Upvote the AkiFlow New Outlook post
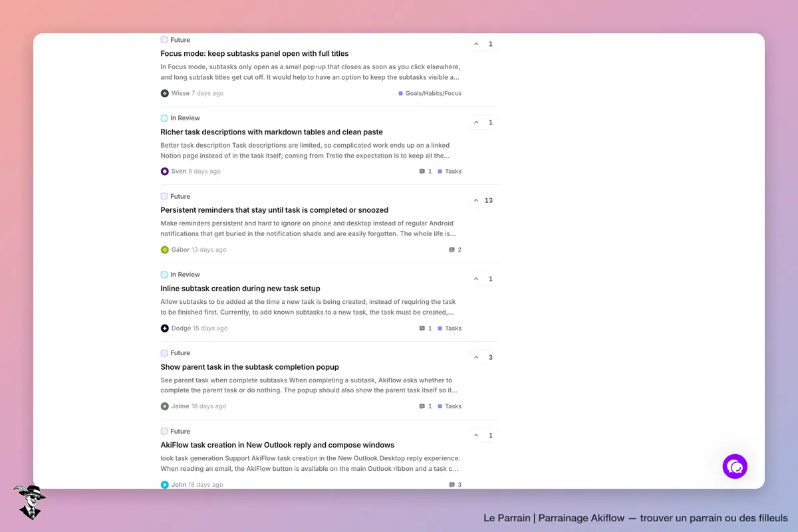The height and width of the screenshot is (532, 798). click(483, 436)
